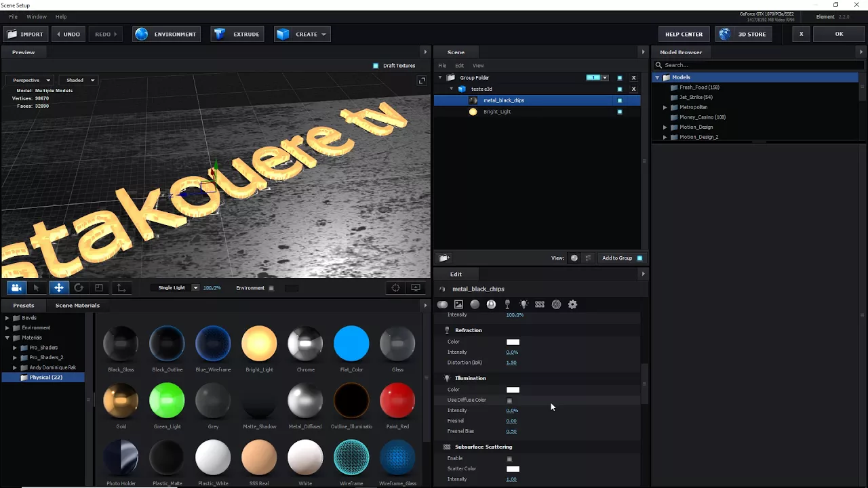Collapse the teste e3d tree item

click(x=452, y=89)
